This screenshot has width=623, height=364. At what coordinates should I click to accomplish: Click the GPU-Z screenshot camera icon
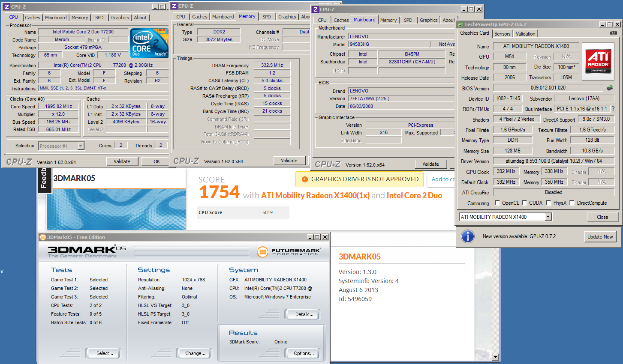click(614, 33)
